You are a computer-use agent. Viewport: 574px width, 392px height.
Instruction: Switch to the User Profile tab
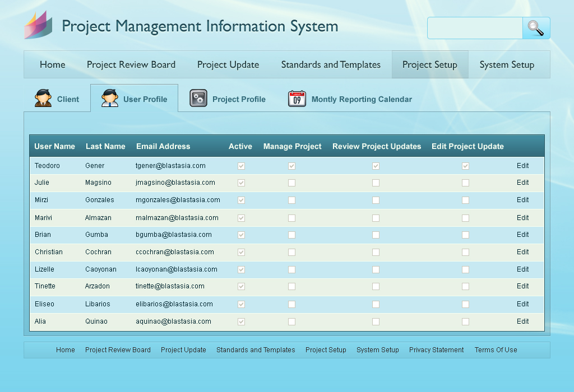[x=135, y=99]
